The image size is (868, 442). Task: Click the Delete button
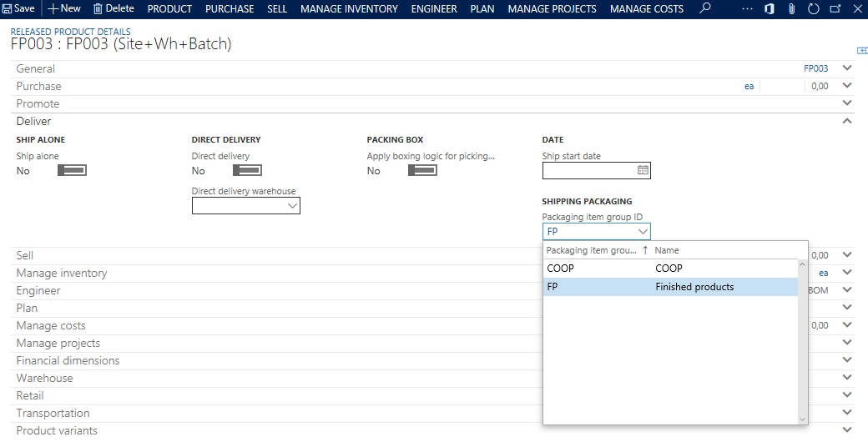[114, 9]
